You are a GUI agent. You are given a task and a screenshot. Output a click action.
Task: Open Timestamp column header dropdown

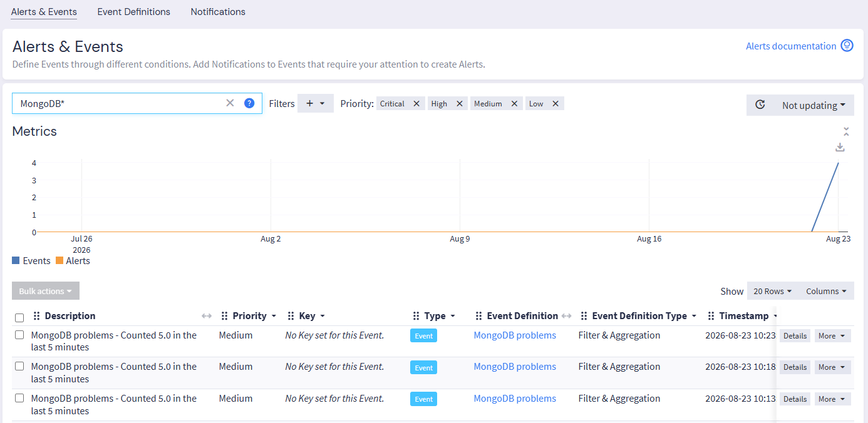pos(775,316)
